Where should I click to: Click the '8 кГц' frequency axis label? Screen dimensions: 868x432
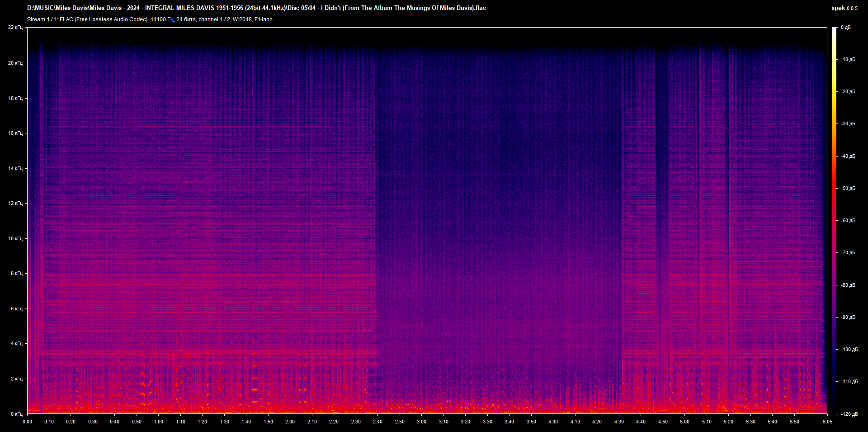tap(17, 273)
